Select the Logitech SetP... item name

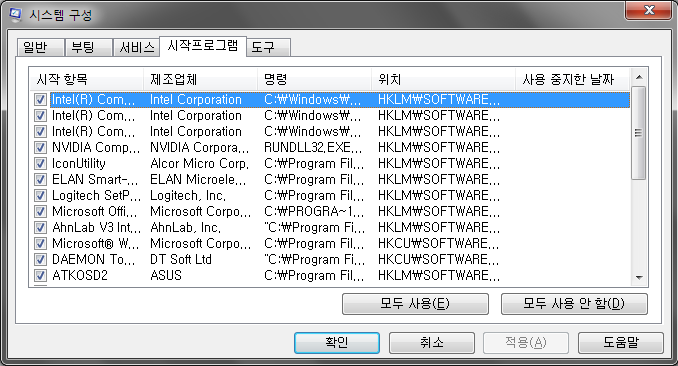[x=96, y=196]
